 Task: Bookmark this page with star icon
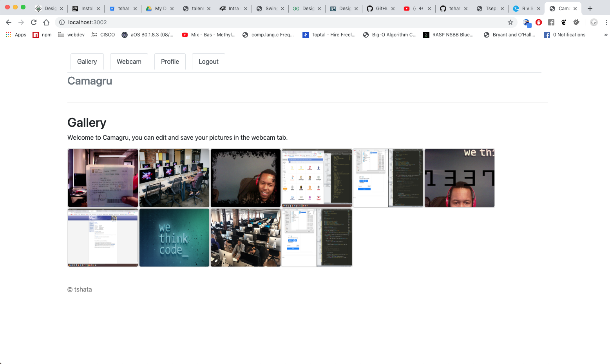pos(510,22)
